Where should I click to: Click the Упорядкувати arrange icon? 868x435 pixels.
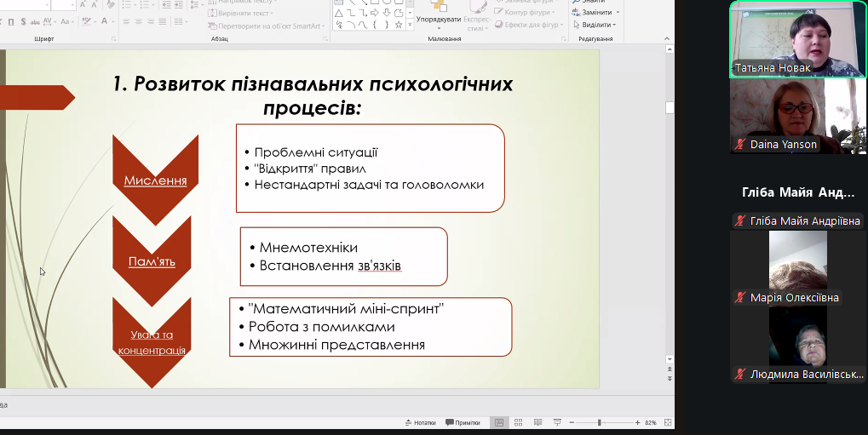tap(438, 9)
